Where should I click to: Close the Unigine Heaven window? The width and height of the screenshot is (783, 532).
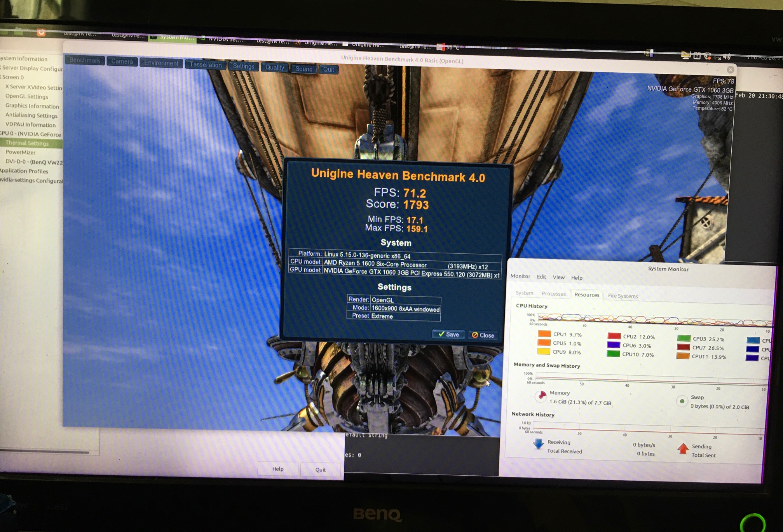(x=731, y=70)
